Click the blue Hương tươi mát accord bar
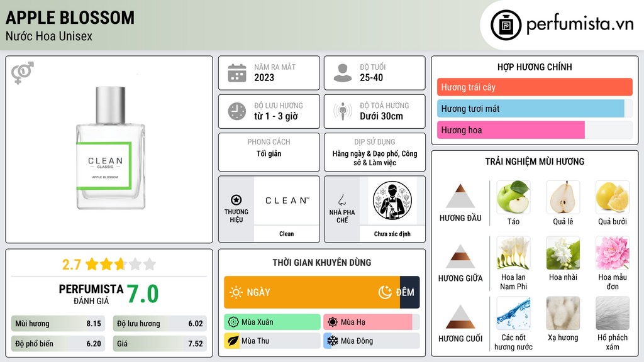 [x=531, y=108]
